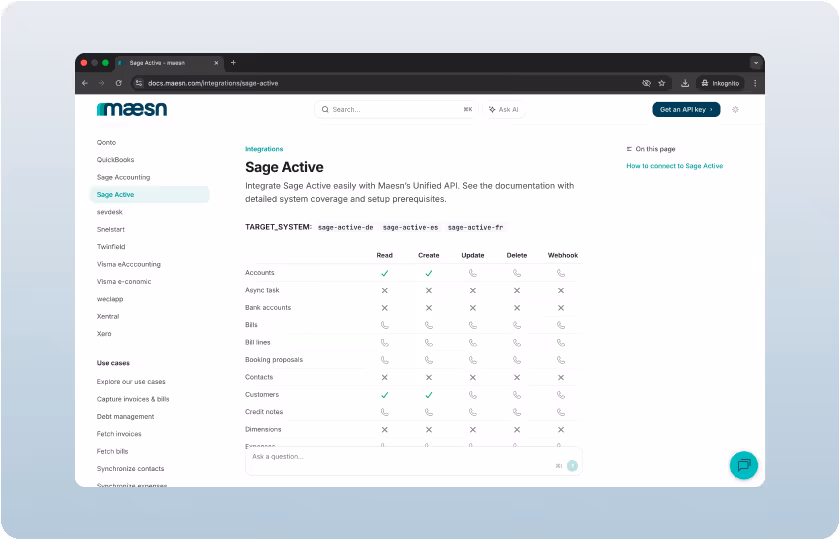
Task: Open Qonto in the sidebar
Action: click(106, 142)
